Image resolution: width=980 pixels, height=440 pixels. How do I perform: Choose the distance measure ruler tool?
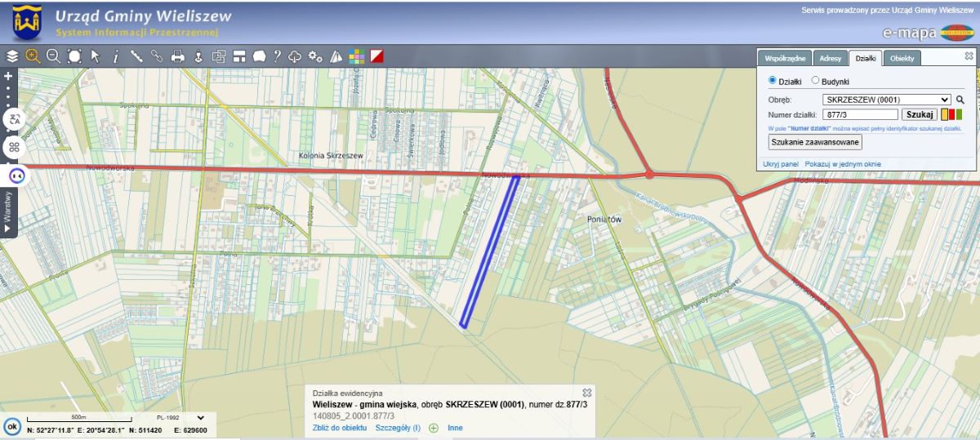pos(136,56)
